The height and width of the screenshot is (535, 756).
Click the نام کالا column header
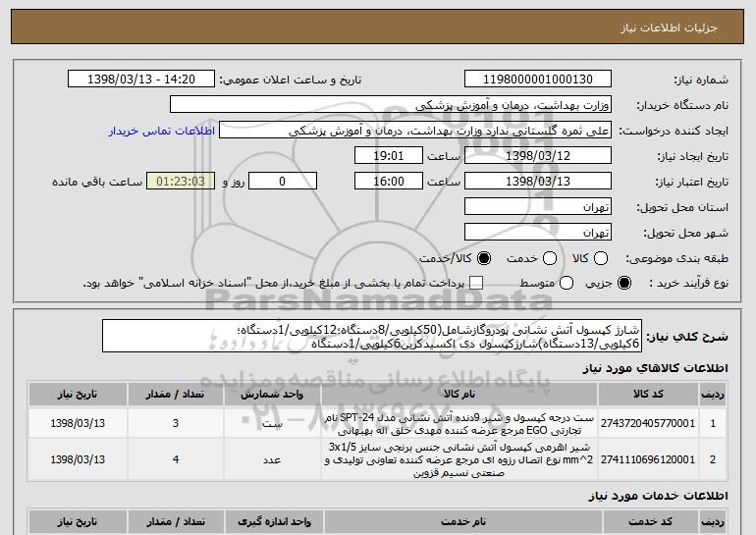(459, 395)
